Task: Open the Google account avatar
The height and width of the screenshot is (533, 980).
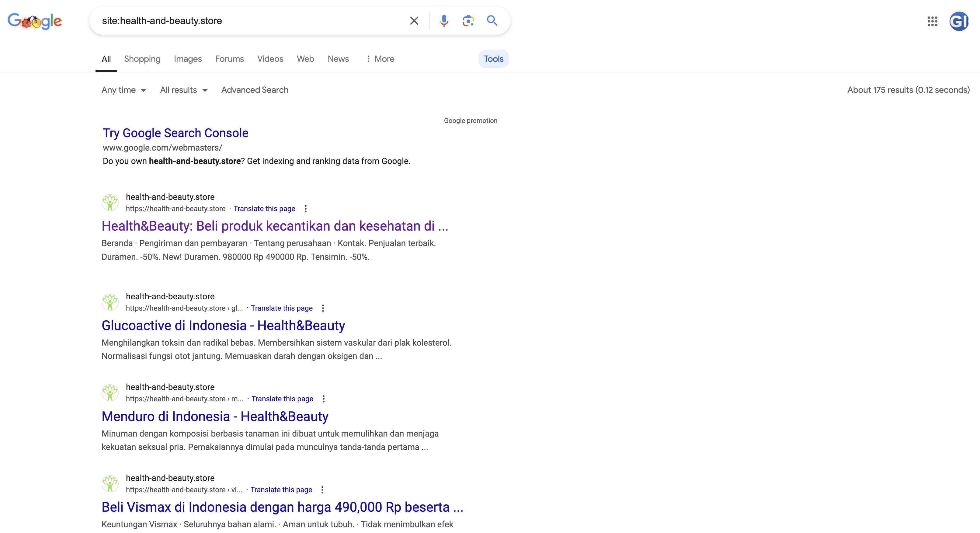Action: [959, 21]
